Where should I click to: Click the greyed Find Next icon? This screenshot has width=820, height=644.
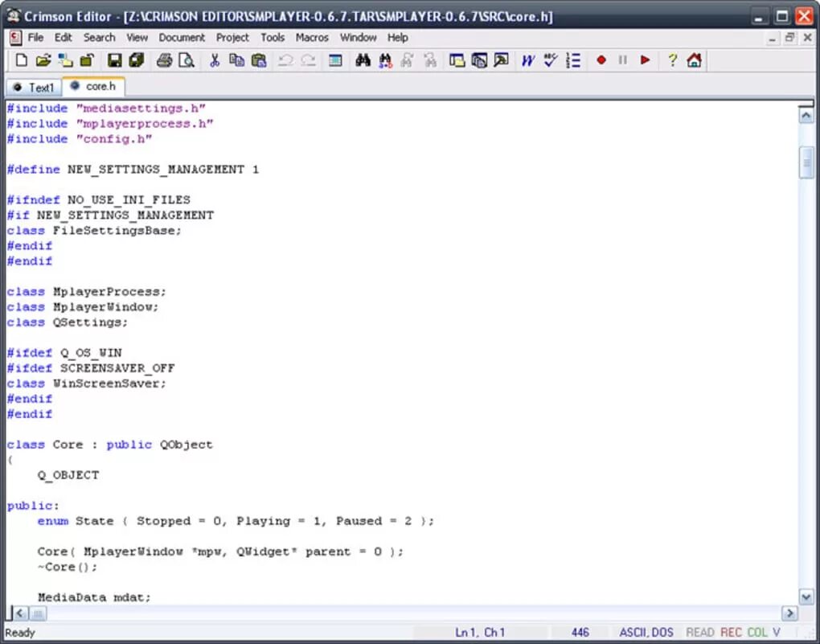408,60
